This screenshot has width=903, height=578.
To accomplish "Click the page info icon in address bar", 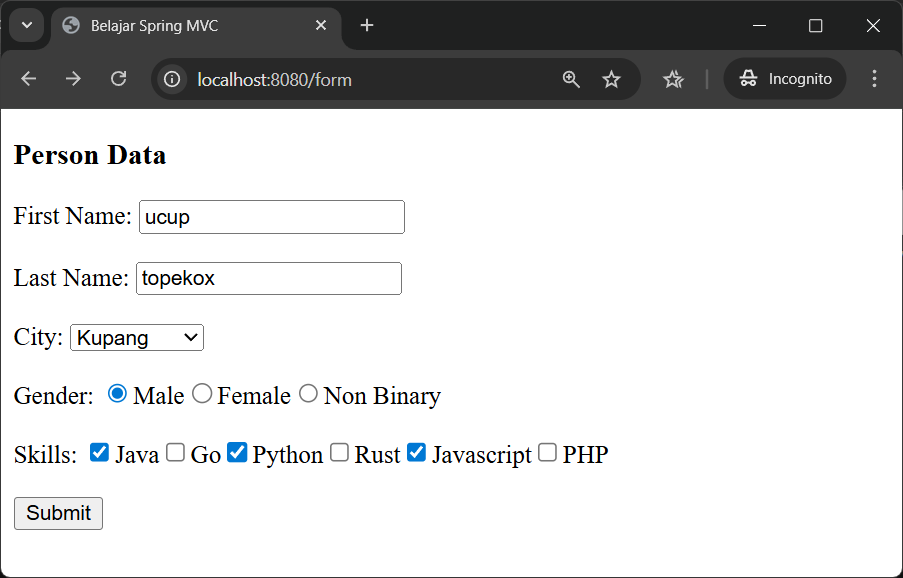I will click(x=171, y=78).
